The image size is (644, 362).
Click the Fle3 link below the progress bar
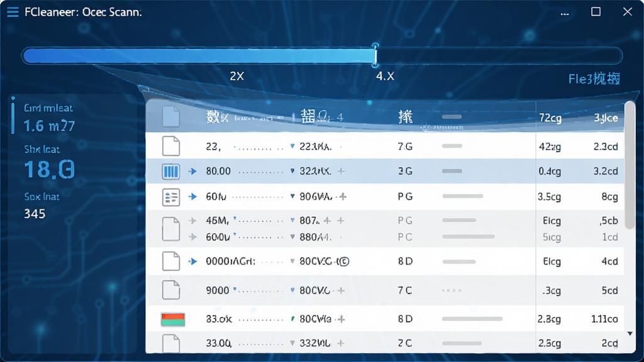pos(594,79)
